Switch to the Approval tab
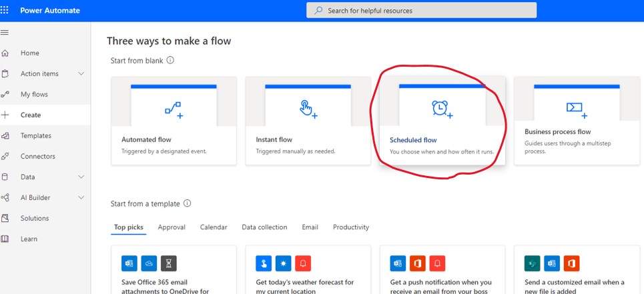Viewport: 644px width, 294px height. pyautogui.click(x=172, y=227)
